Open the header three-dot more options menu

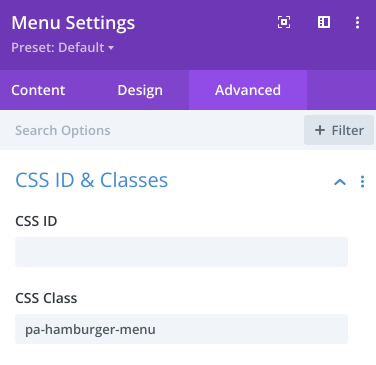(357, 22)
